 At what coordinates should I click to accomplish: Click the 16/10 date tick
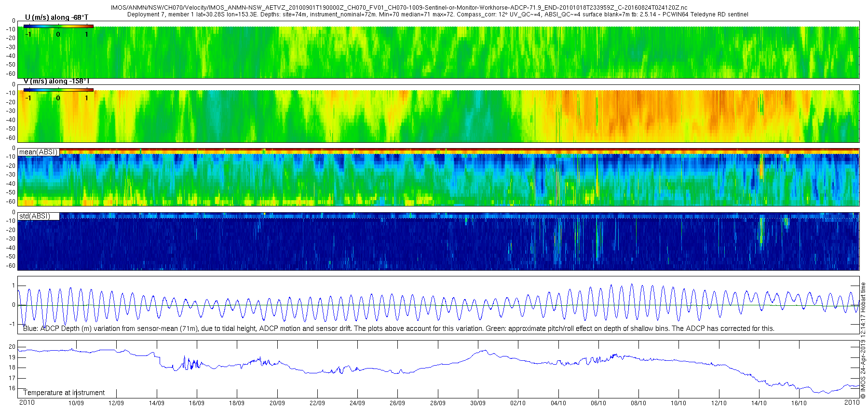[799, 403]
